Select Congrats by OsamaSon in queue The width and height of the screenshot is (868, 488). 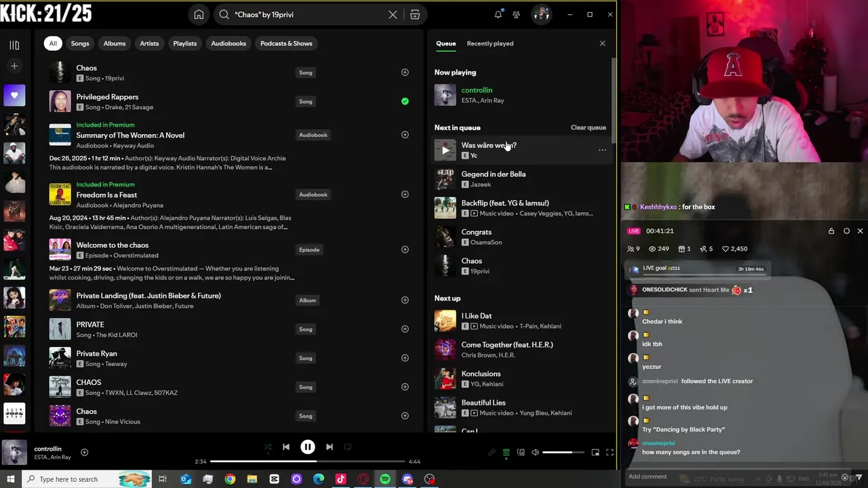(520, 237)
